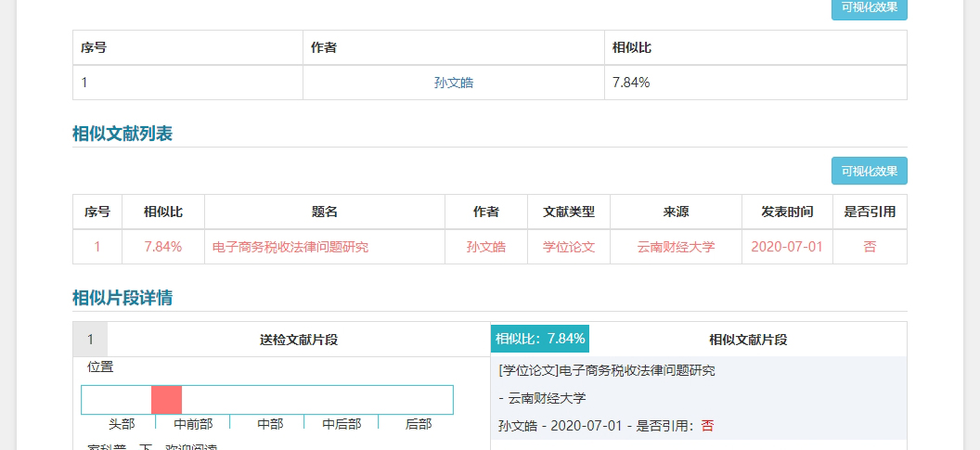Click the 送检文献片段 header
The width and height of the screenshot is (980, 450).
tap(299, 340)
